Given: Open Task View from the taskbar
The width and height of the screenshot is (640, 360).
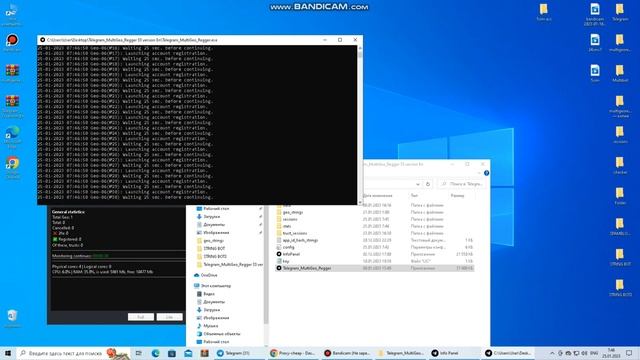Looking at the screenshot, I should pyautogui.click(x=139, y=353).
